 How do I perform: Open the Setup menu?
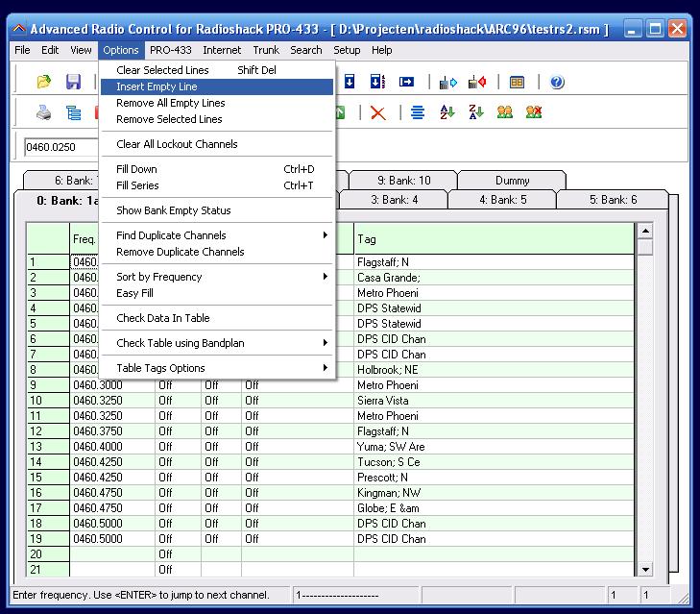347,50
